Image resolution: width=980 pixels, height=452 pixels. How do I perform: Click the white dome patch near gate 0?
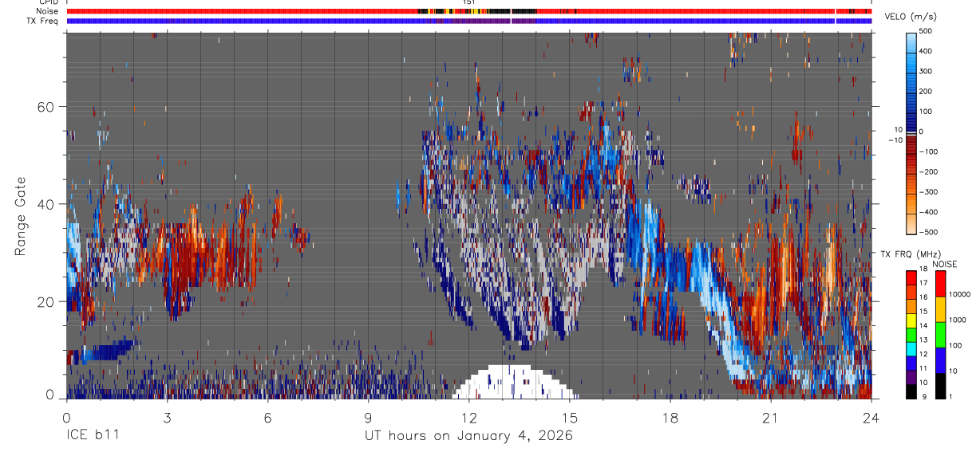(516, 382)
